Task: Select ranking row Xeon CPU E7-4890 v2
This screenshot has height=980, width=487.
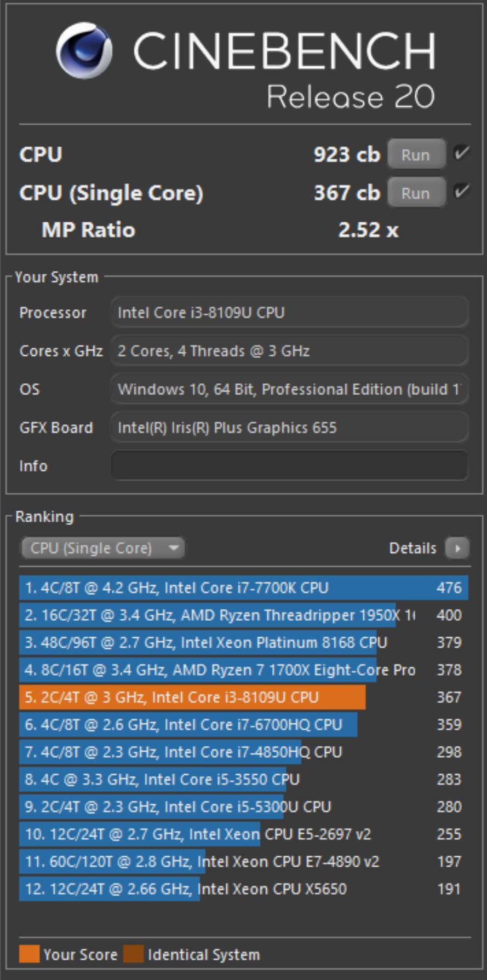Action: click(244, 862)
